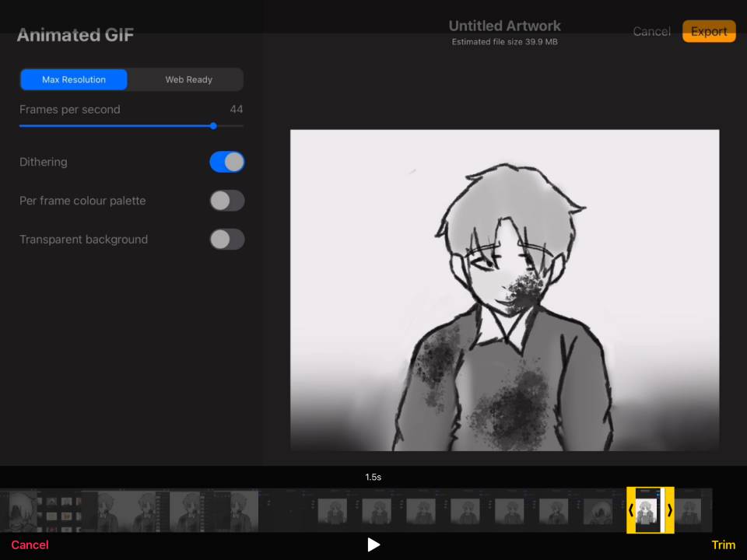Switch to the Web Ready tab
Viewport: 747px width, 560px height.
[188, 79]
